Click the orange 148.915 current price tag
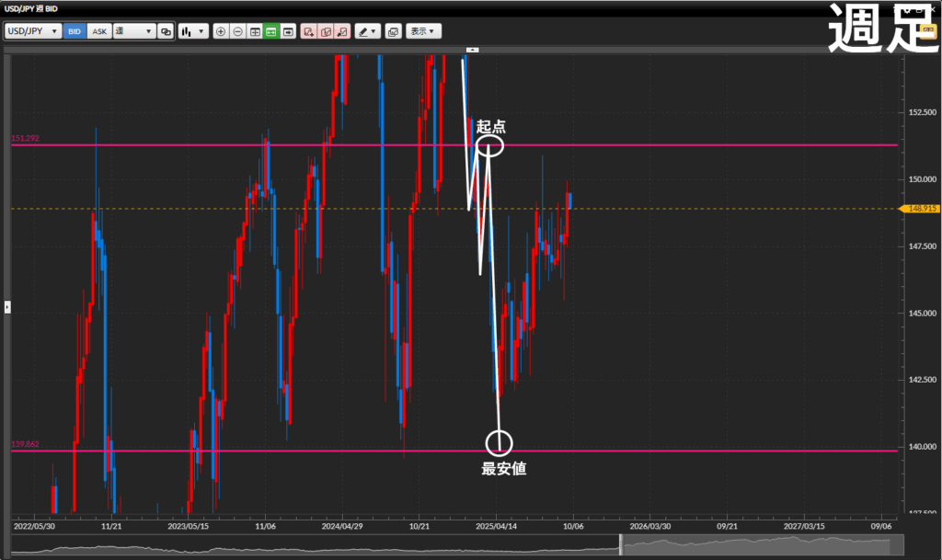This screenshot has width=942, height=560. point(919,209)
